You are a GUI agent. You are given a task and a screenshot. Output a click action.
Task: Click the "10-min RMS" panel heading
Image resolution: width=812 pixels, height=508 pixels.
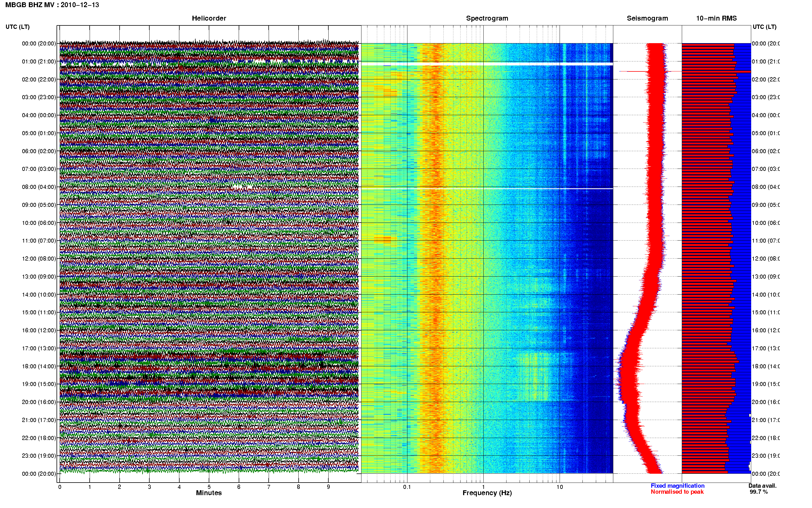pyautogui.click(x=716, y=18)
